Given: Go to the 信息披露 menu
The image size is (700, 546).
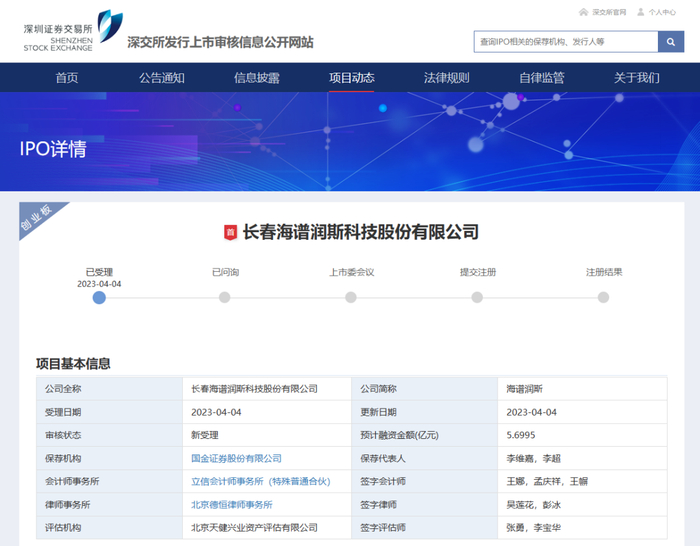Looking at the screenshot, I should pyautogui.click(x=257, y=78).
